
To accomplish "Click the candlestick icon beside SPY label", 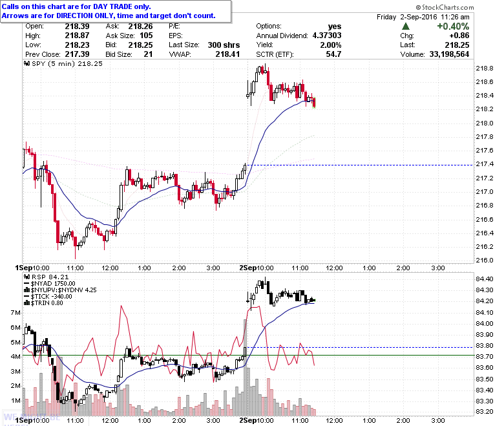I will (x=27, y=63).
